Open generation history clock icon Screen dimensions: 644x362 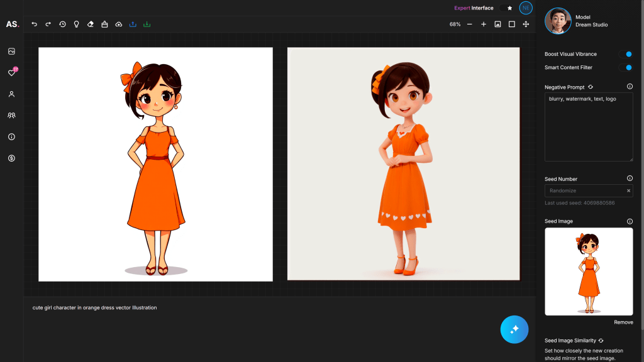[x=62, y=24]
